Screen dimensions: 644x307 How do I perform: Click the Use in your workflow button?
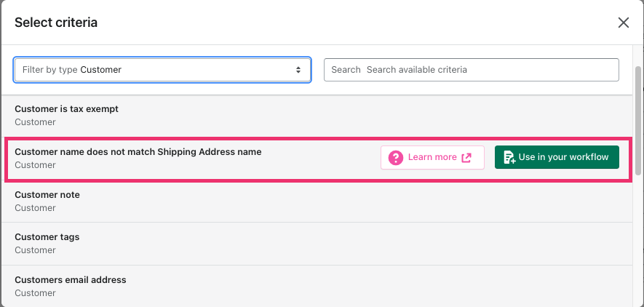click(557, 157)
